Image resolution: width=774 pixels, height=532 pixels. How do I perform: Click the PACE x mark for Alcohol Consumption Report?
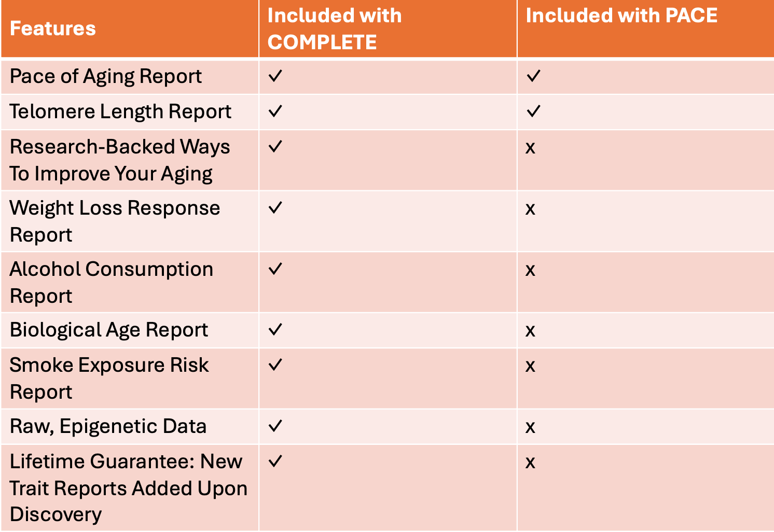pyautogui.click(x=530, y=271)
